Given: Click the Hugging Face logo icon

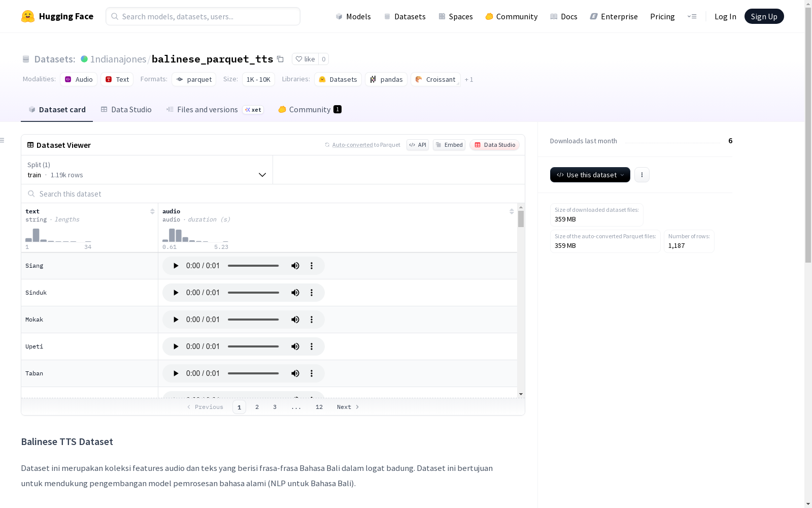Looking at the screenshot, I should tap(28, 16).
